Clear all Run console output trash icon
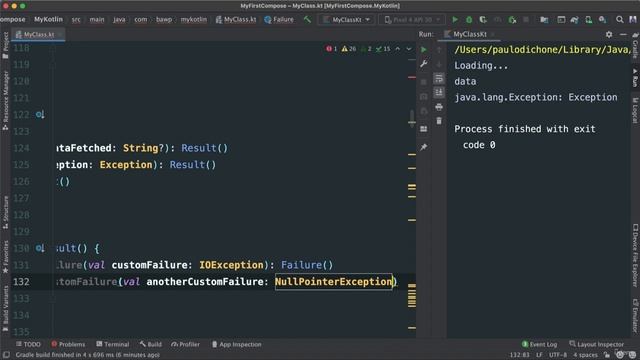Screen dimensions: 640x360 click(x=439, y=121)
